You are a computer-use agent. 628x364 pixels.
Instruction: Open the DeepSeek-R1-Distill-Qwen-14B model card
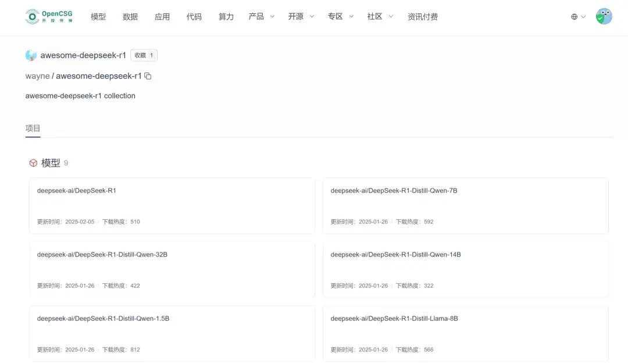[x=465, y=269]
